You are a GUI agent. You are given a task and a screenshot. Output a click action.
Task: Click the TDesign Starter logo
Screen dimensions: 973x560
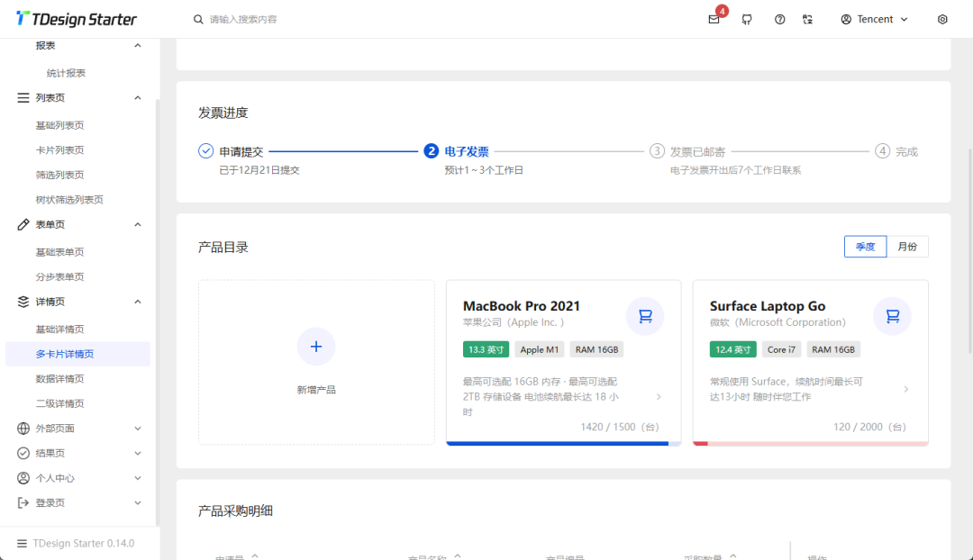tap(76, 19)
